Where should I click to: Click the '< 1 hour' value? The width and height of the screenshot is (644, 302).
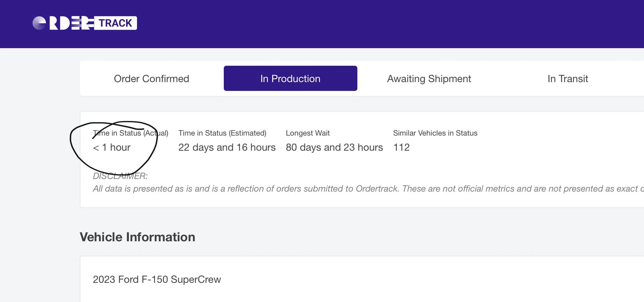112,147
